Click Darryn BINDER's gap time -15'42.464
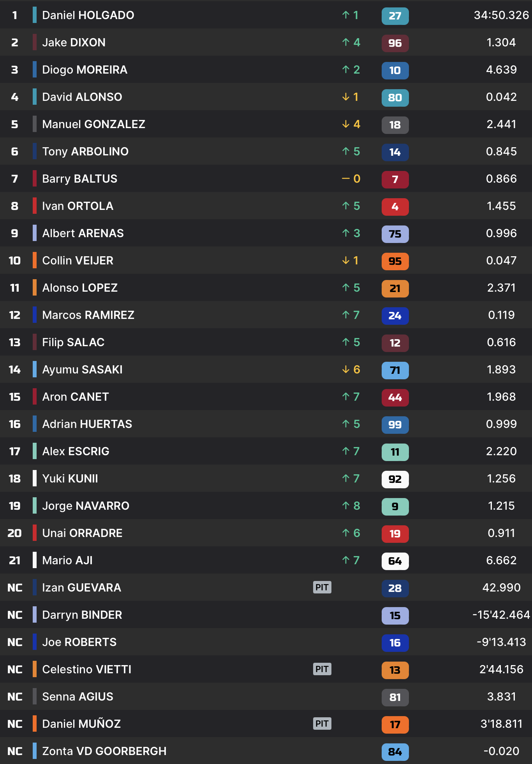The width and height of the screenshot is (532, 764). pyautogui.click(x=501, y=615)
